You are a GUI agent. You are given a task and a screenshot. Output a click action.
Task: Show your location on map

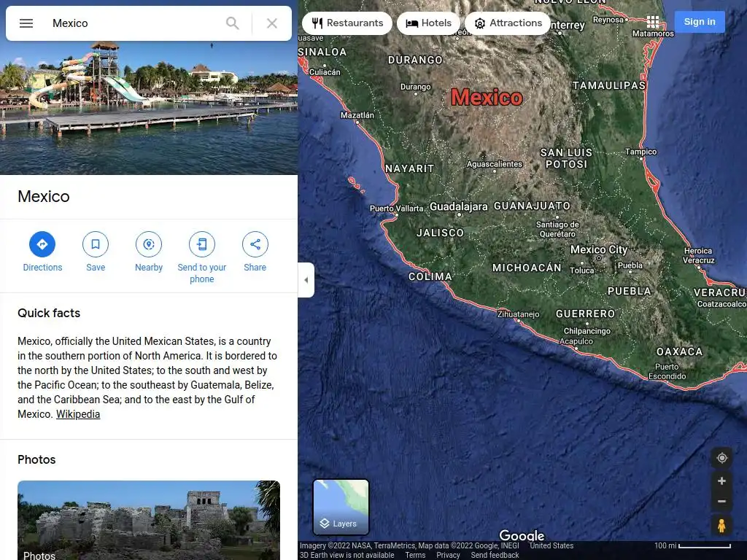pyautogui.click(x=721, y=458)
